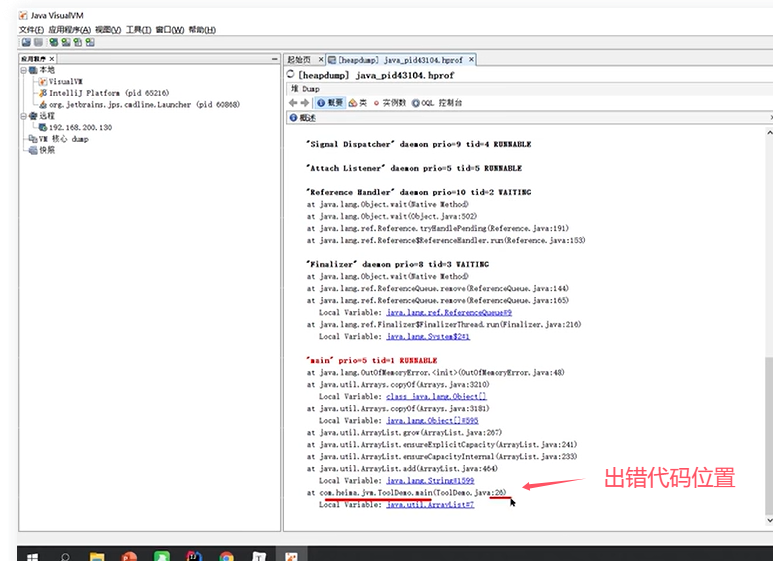The image size is (773, 561).
Task: Switch to the 实例数 instances view
Action: [x=389, y=103]
